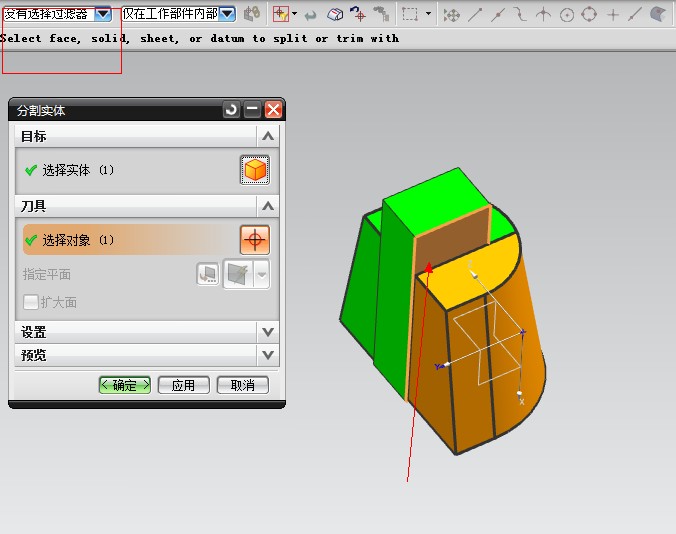Click the restore selection curved arrow icon
Screen dimensions: 676x534
click(x=310, y=16)
